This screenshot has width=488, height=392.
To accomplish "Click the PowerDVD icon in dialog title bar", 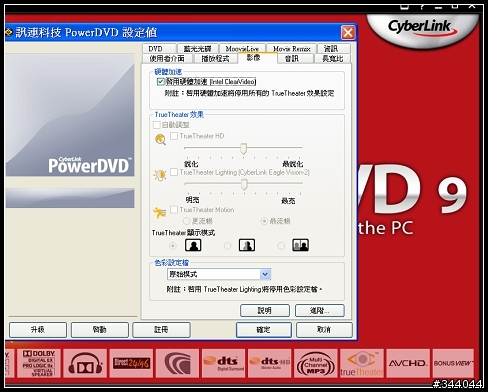I will coord(9,32).
